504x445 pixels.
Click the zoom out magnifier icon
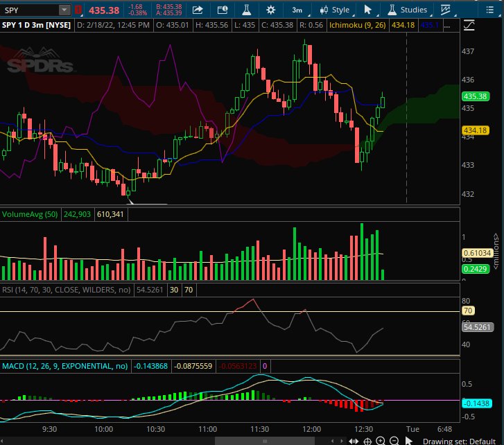[394, 441]
